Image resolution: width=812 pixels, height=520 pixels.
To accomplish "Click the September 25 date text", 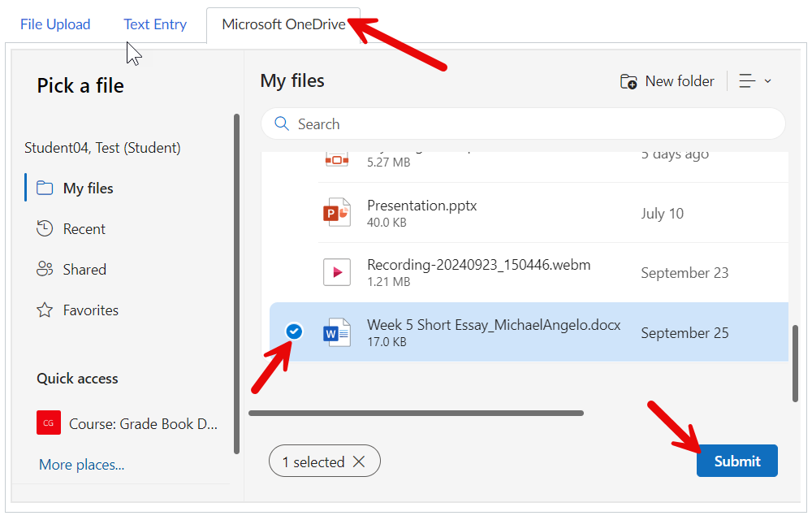I will (x=685, y=333).
